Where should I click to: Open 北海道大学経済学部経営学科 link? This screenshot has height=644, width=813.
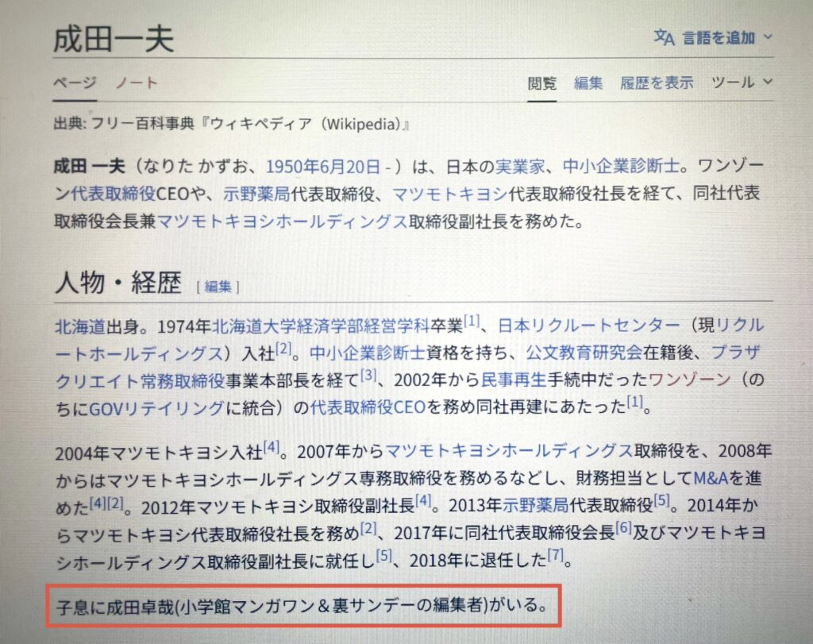point(321,326)
